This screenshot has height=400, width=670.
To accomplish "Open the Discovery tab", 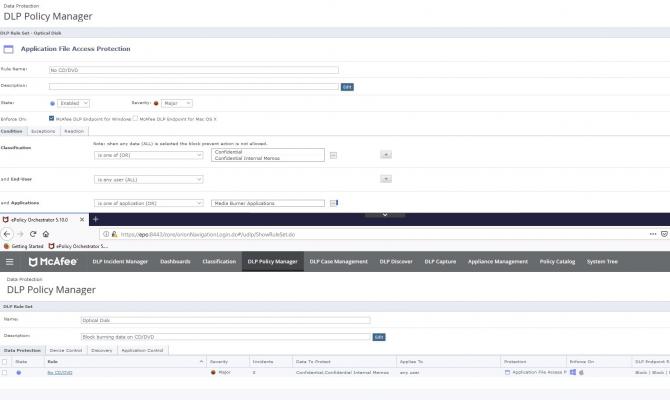I will click(x=102, y=350).
